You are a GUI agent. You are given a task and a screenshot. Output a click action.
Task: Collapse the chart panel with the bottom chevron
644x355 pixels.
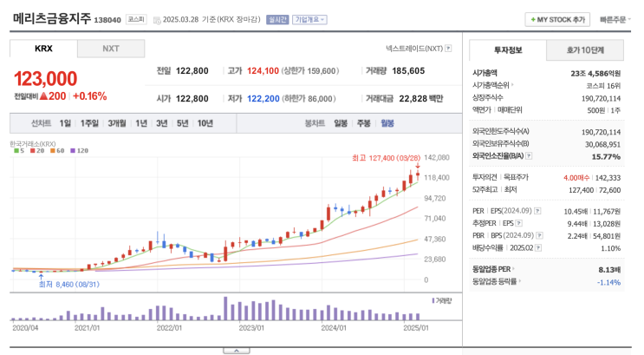tap(237, 351)
